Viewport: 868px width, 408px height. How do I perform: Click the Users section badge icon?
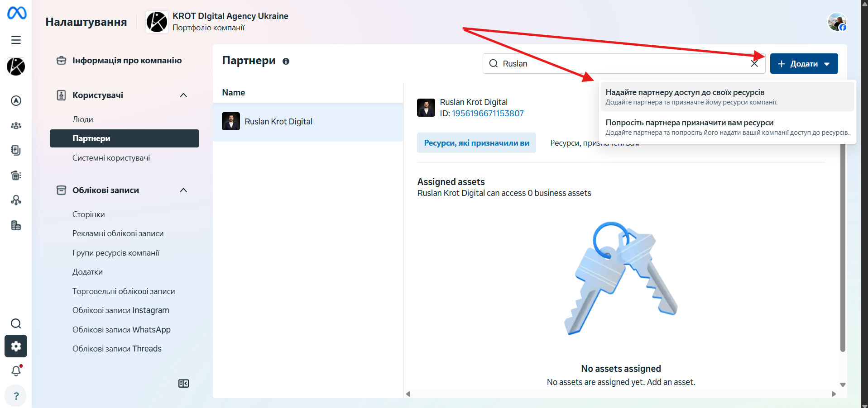61,95
